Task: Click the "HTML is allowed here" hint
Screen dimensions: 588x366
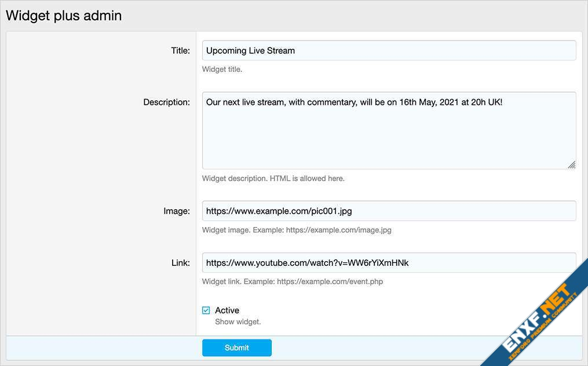Action: pyautogui.click(x=307, y=178)
